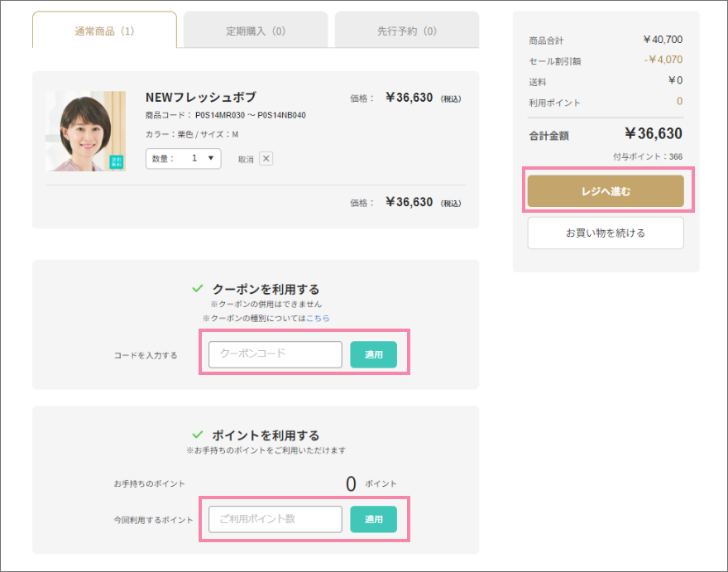Open the 数量 quantity dropdown
Image resolution: width=728 pixels, height=572 pixels.
click(183, 158)
